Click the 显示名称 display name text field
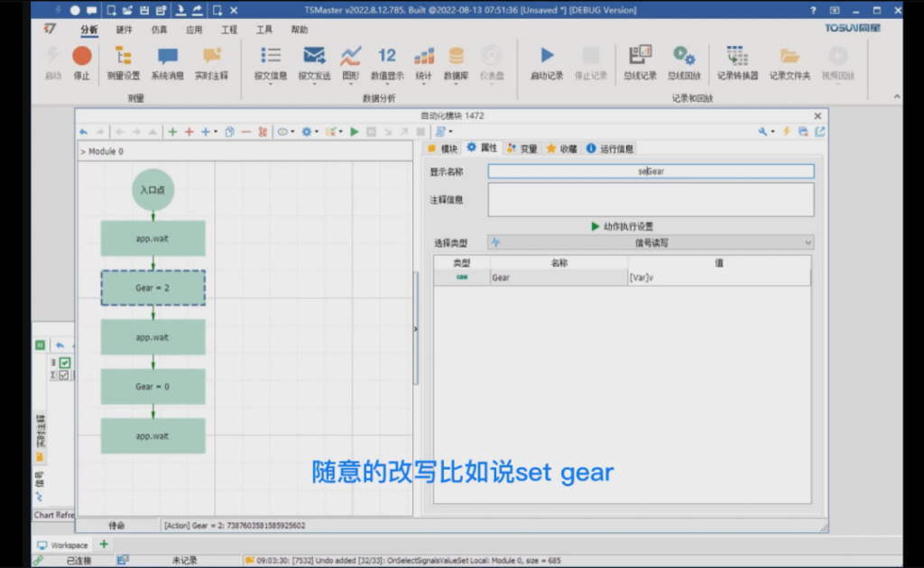Image resolution: width=924 pixels, height=568 pixels. (651, 171)
